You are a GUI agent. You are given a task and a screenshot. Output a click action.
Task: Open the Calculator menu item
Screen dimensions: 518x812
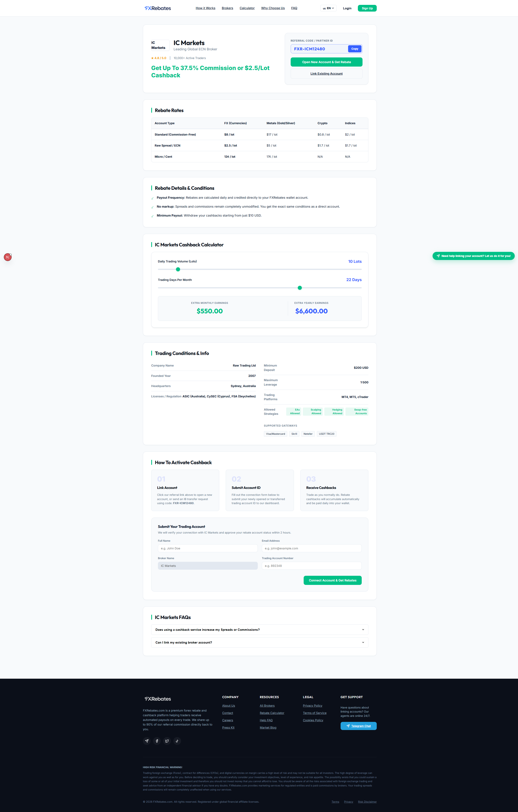point(247,8)
